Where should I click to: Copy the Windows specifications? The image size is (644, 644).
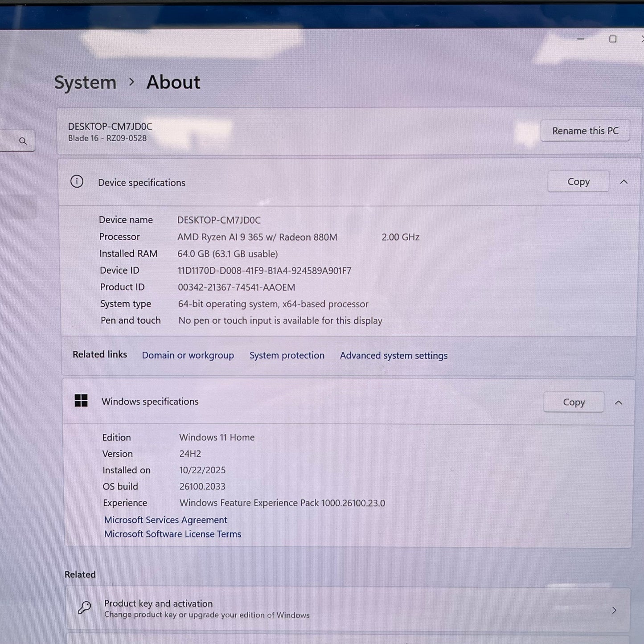573,402
